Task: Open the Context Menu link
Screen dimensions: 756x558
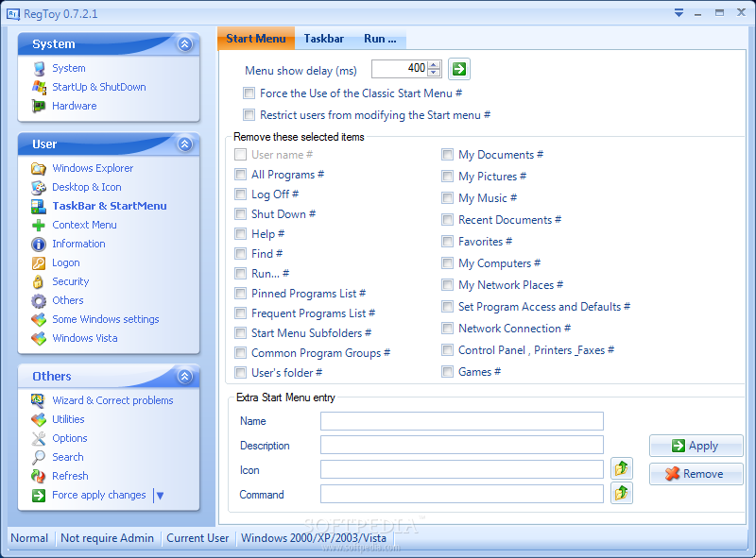Action: click(84, 225)
